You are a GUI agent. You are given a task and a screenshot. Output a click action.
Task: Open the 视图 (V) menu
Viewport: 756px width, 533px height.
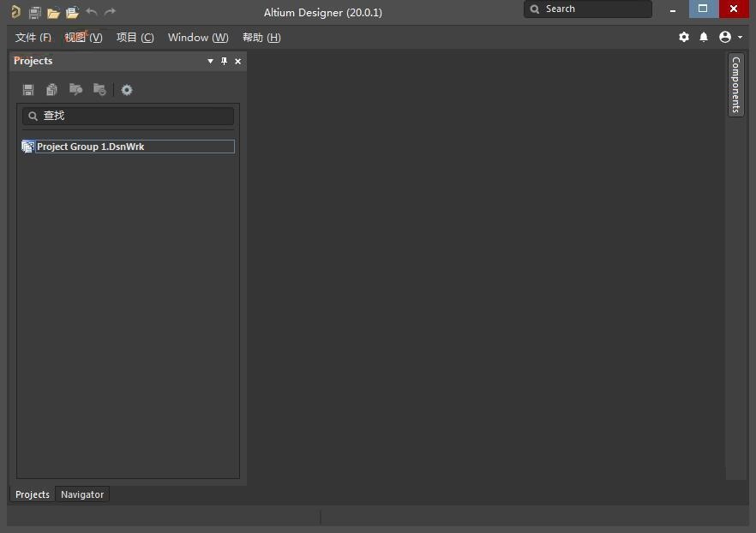[x=83, y=38]
